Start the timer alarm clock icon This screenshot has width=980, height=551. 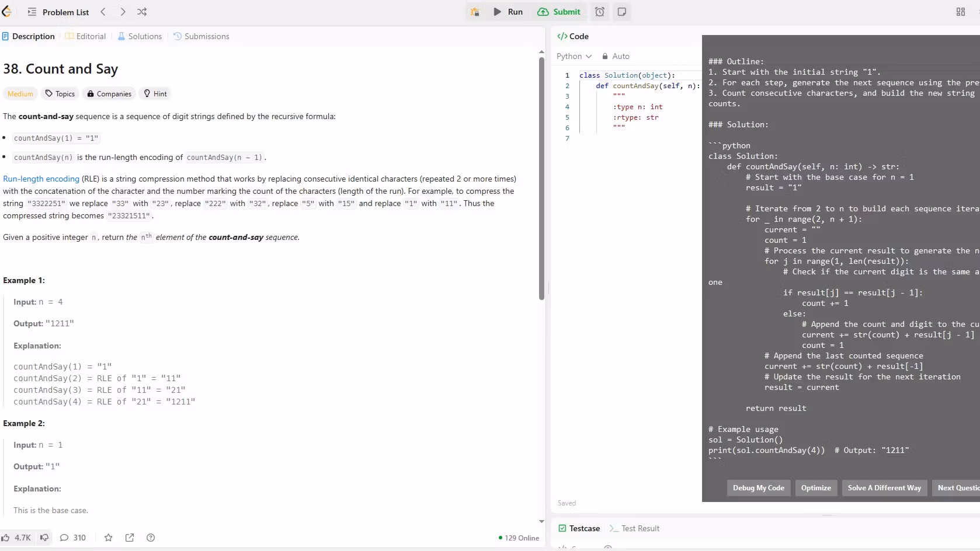(600, 12)
